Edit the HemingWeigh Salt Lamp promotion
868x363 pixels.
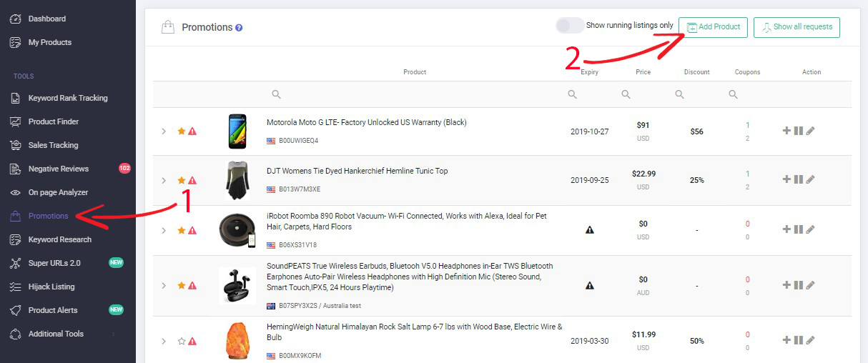point(810,340)
